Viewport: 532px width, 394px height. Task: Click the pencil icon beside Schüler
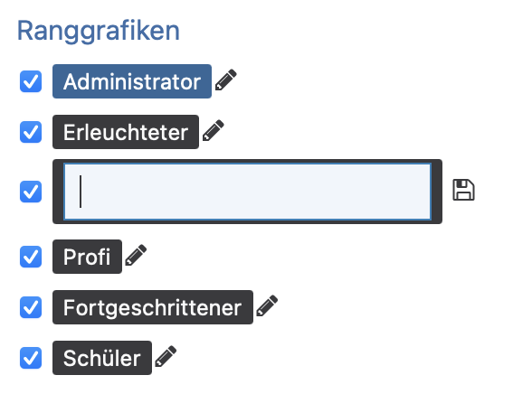pos(166,356)
